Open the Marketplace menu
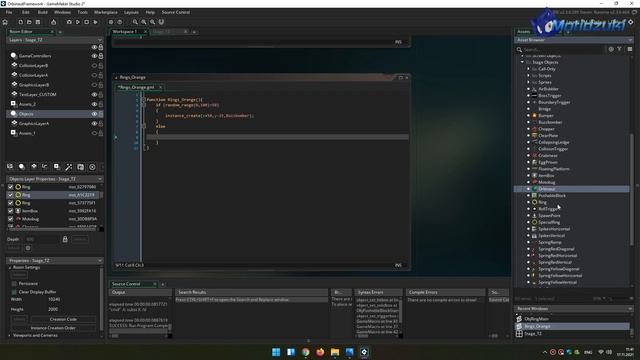Viewport: 640px width, 360px height. [106, 12]
